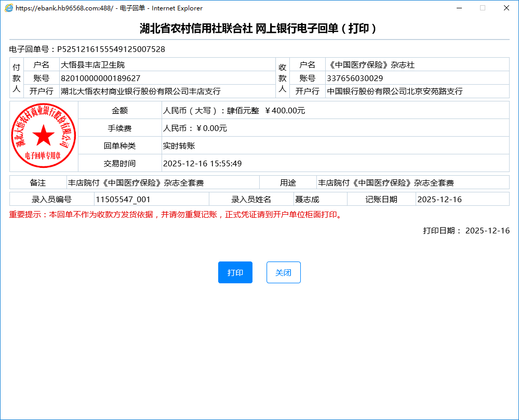The image size is (519, 420).
Task: Click payee bank 中国银行北京安苑路支行 cell
Action: 394,91
